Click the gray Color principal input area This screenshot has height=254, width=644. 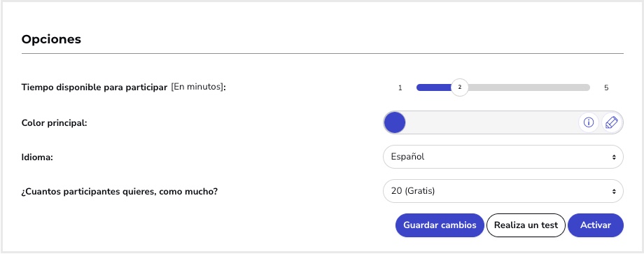coord(491,122)
